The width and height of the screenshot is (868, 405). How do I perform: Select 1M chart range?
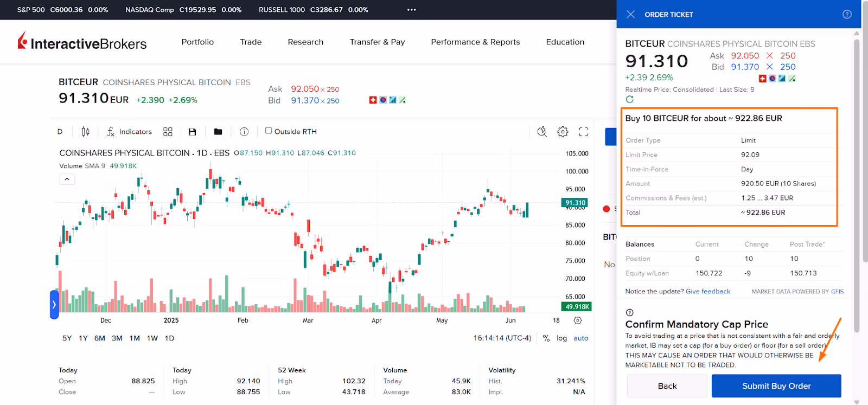coord(135,338)
